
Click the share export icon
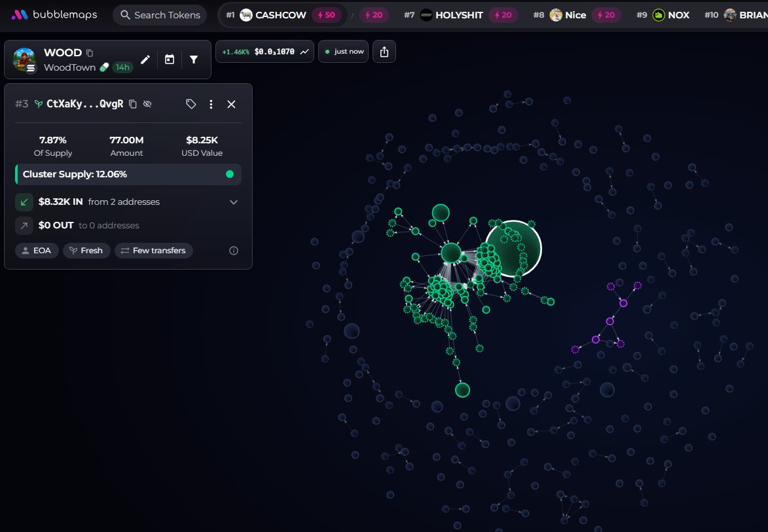pos(384,52)
